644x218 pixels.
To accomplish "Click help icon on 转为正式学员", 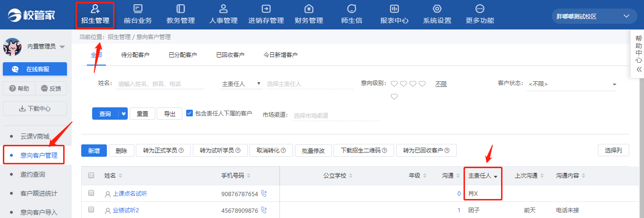I will tap(181, 151).
